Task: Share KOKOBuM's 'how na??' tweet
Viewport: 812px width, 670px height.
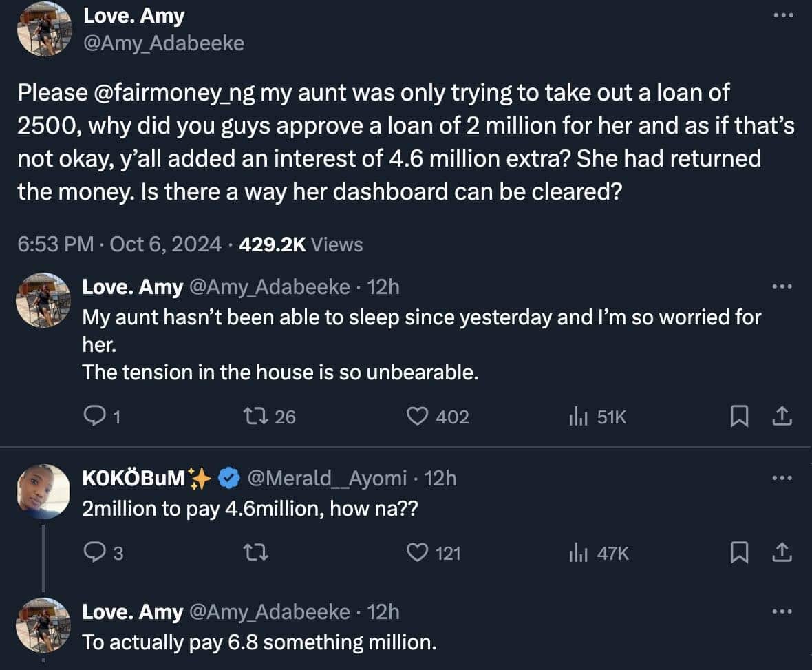Action: click(783, 552)
